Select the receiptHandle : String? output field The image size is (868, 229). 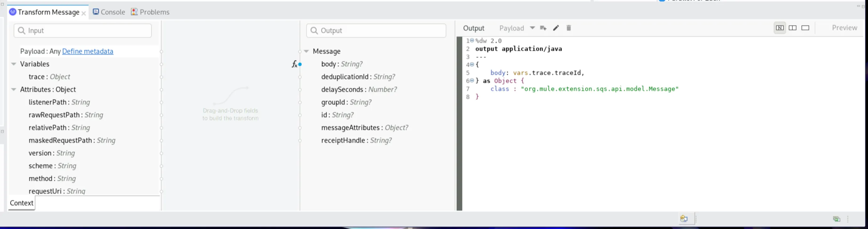357,140
